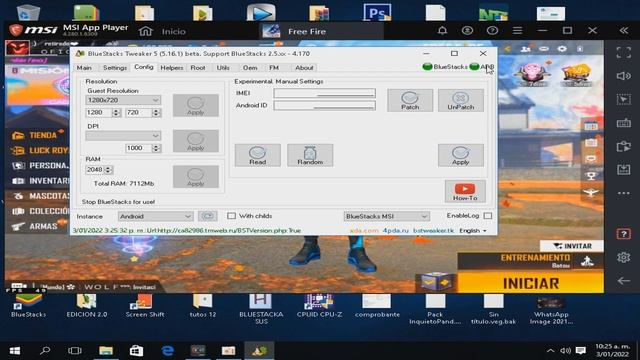Click Apply next to RAM

[x=196, y=177]
